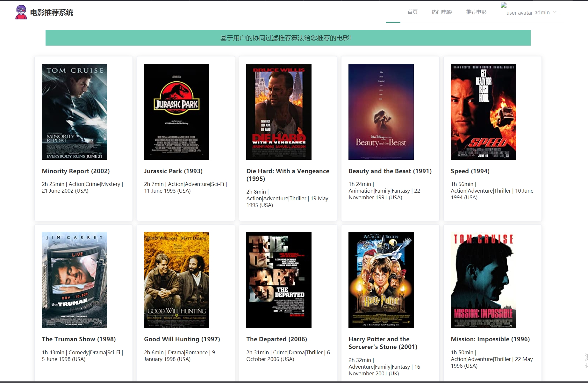
Task: Select the text Animation|Family|Fantasy 22 November 1991
Action: point(384,191)
